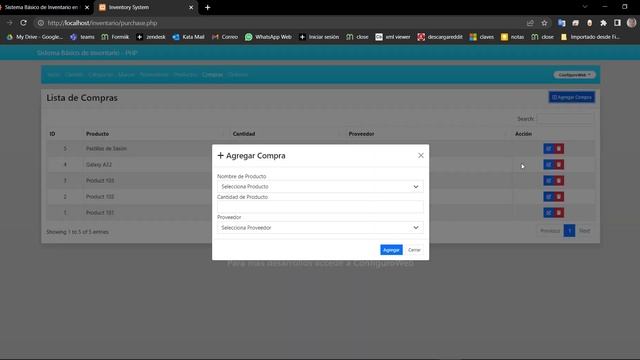
Task: Open the Selecciona Producto dropdown
Action: 320,187
